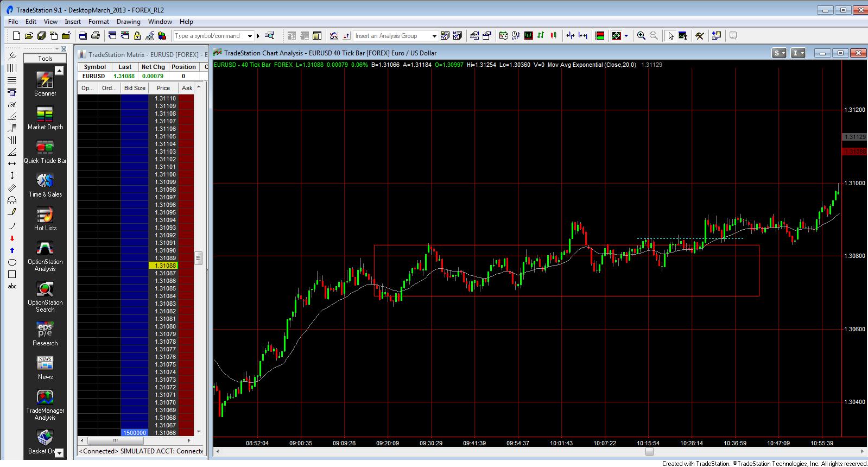The height and width of the screenshot is (467, 868).
Task: Click the 1500000 bid size cell
Action: 135,433
